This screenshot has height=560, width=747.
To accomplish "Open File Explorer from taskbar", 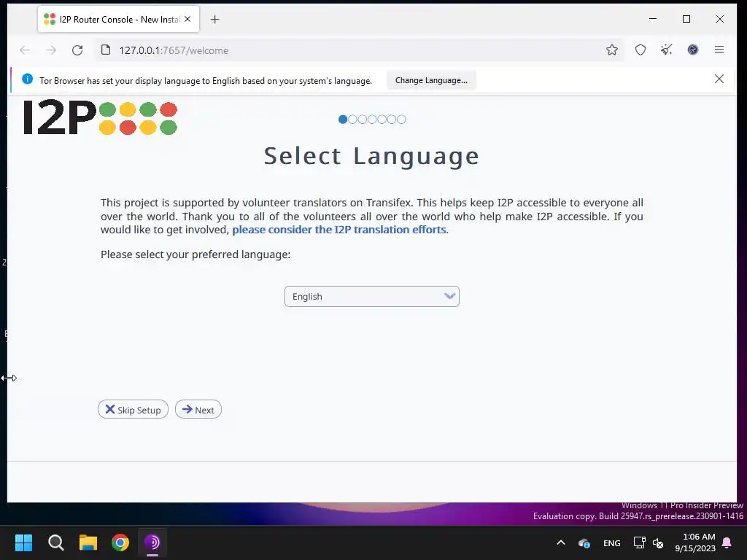I will coord(88,542).
